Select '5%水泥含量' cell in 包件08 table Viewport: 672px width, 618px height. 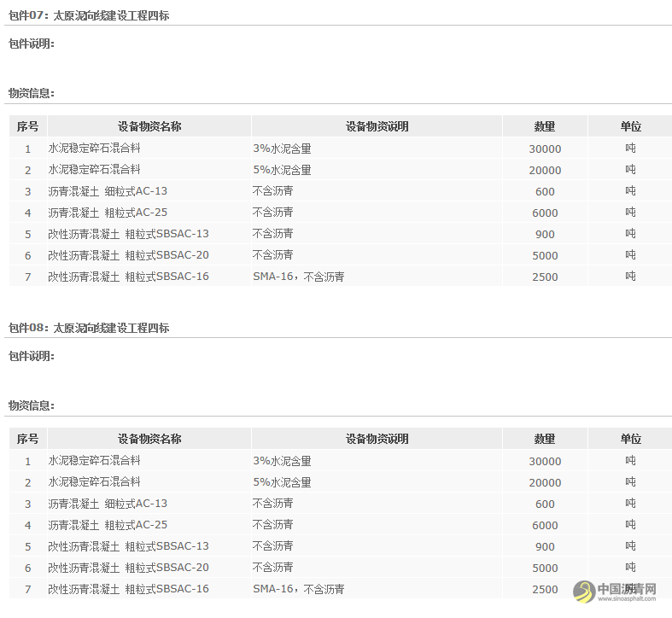pyautogui.click(x=282, y=482)
